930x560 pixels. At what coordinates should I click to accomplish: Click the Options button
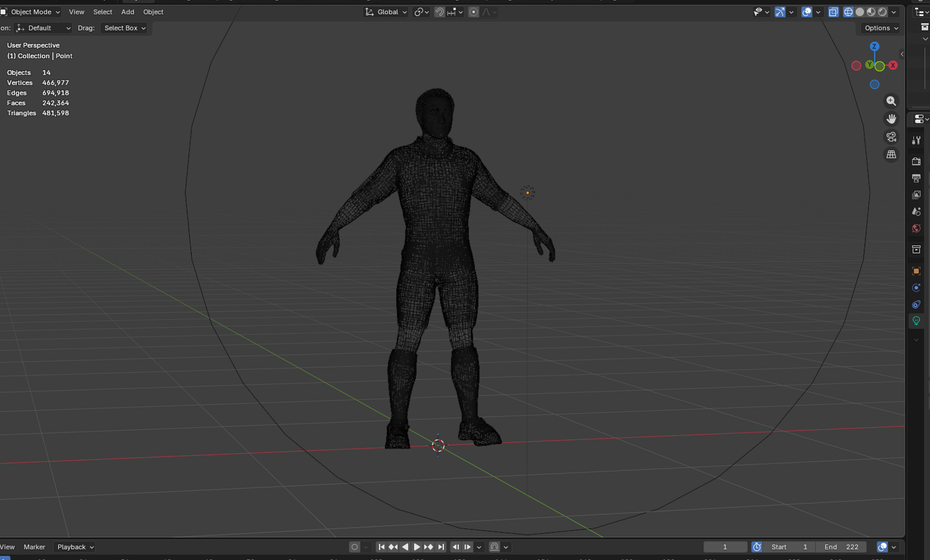click(881, 28)
